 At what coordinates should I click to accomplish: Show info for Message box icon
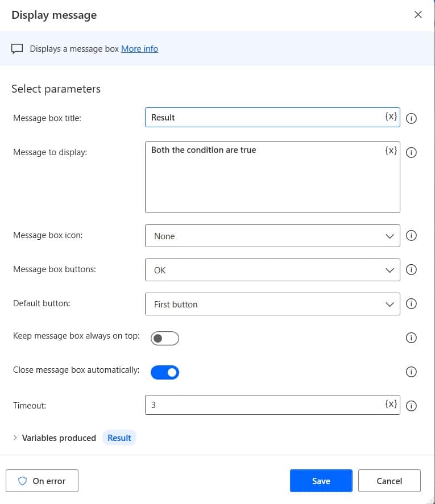[x=411, y=236]
